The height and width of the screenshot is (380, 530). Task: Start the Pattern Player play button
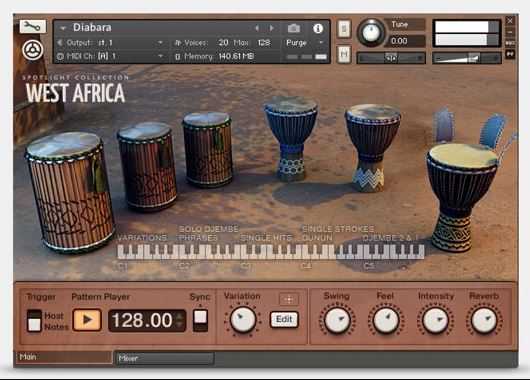tap(87, 319)
